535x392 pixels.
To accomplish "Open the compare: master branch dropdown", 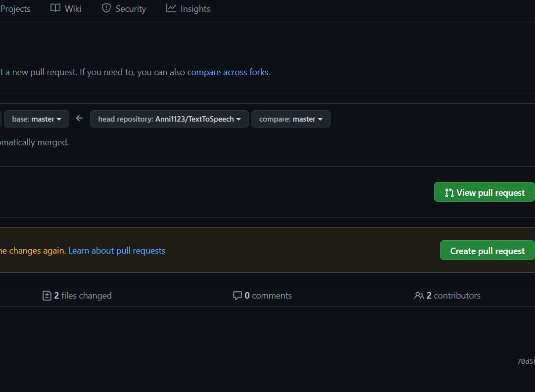I will click(x=291, y=119).
